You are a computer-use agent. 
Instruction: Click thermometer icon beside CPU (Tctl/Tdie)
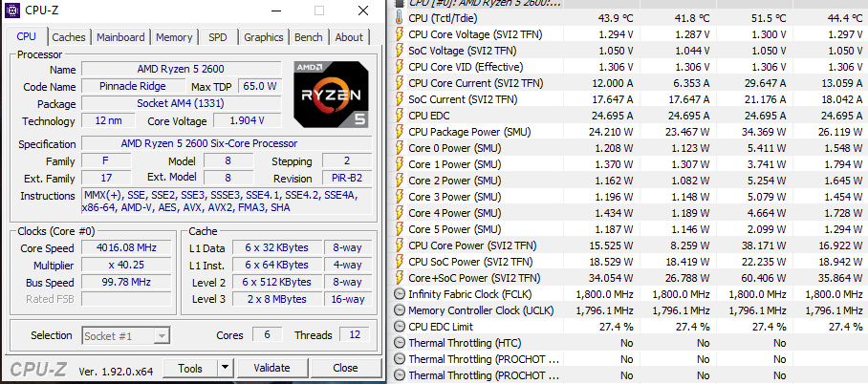point(400,18)
